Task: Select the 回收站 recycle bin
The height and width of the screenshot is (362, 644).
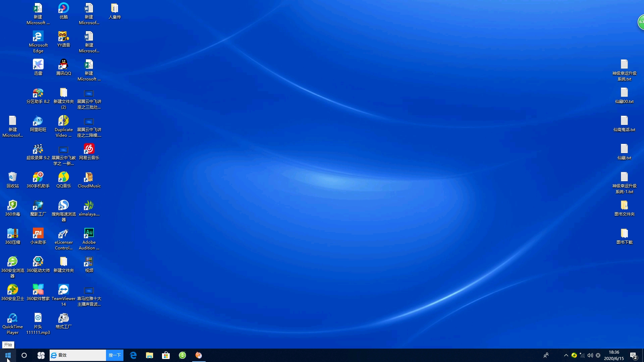Action: [12, 180]
